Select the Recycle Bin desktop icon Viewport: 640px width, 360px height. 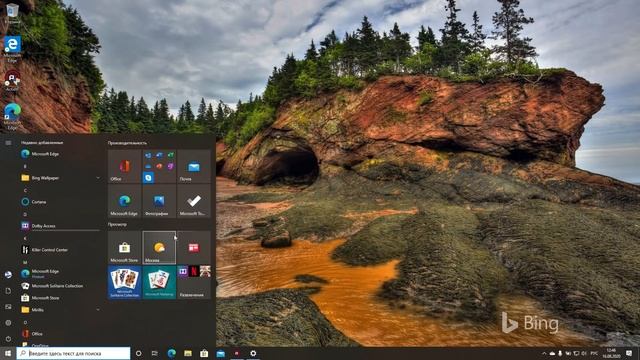12,14
